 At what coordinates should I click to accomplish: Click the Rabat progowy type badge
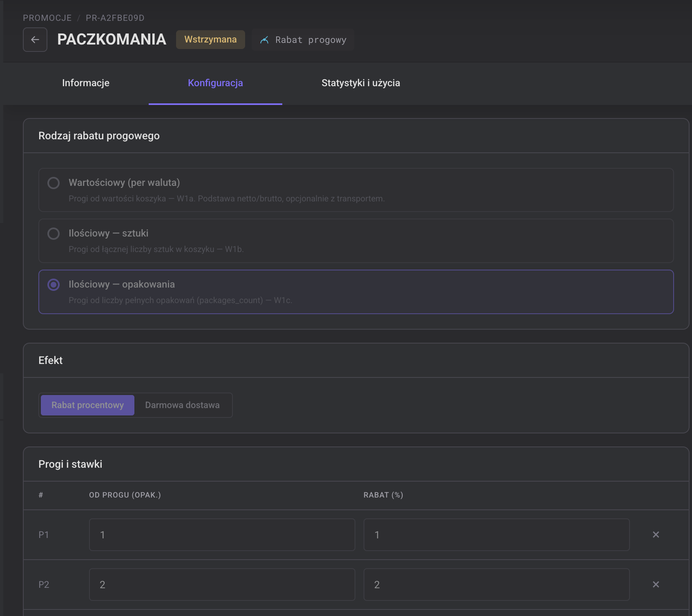coord(303,40)
